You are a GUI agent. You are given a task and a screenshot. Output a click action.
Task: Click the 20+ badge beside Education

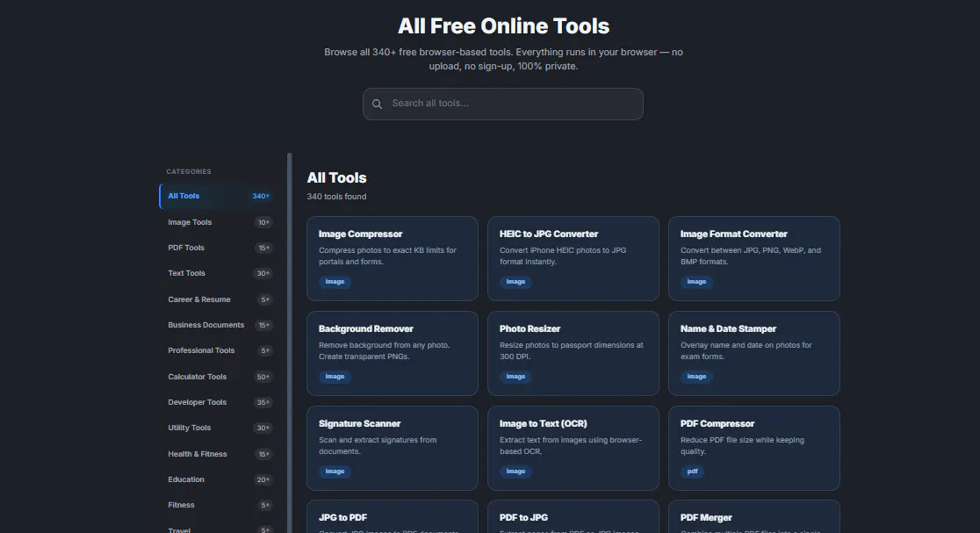pyautogui.click(x=263, y=480)
